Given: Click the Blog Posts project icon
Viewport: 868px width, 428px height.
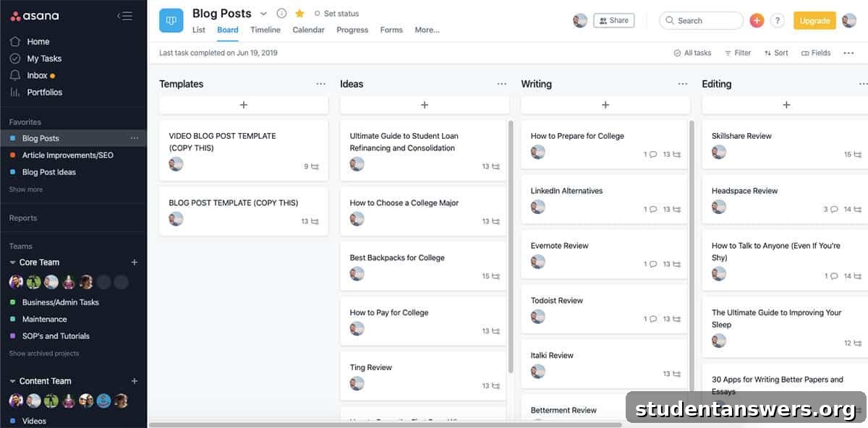Looking at the screenshot, I should click(171, 20).
